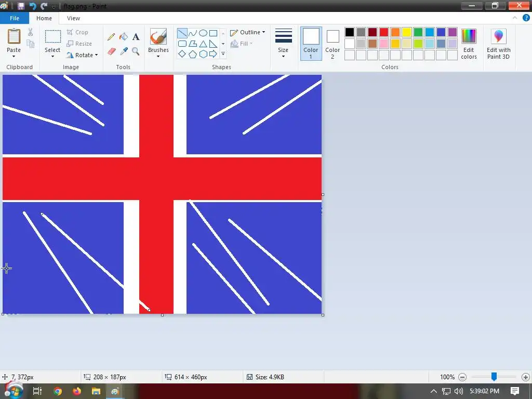Switch to the Home tab

(44, 18)
